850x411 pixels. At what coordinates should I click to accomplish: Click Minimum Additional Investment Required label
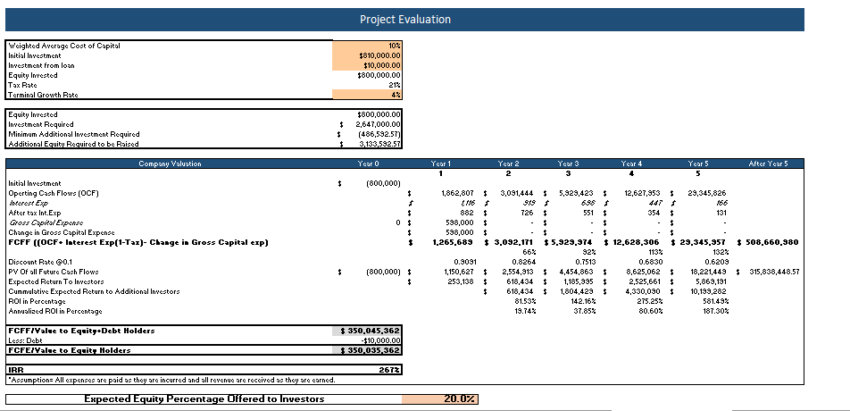click(x=74, y=134)
